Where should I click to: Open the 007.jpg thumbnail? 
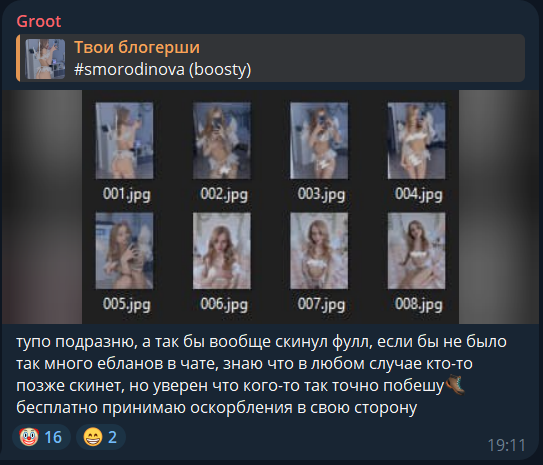(319, 251)
